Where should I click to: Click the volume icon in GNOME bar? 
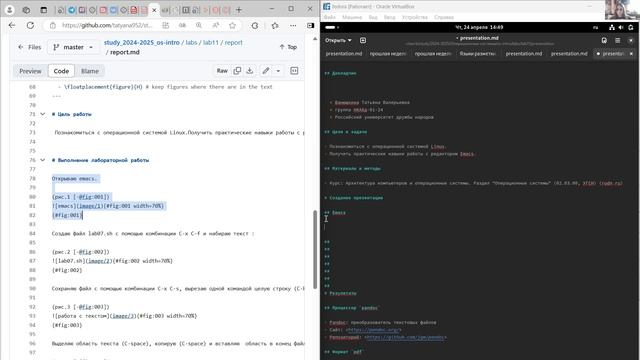tap(621, 27)
